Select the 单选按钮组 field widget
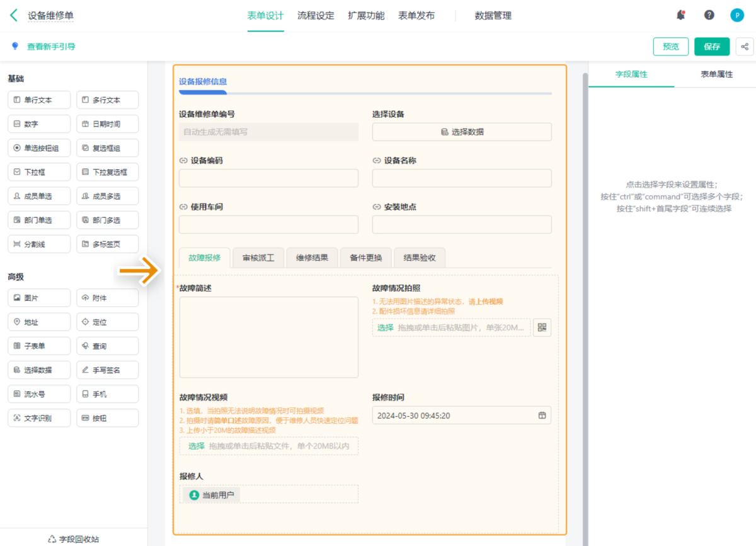 [39, 148]
